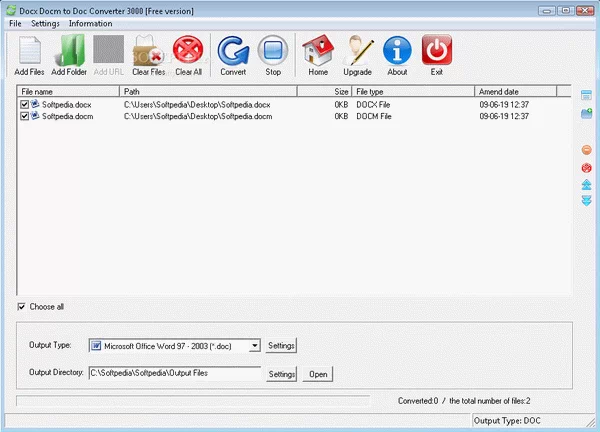
Task: Toggle the Choose all checkbox
Action: coord(21,307)
